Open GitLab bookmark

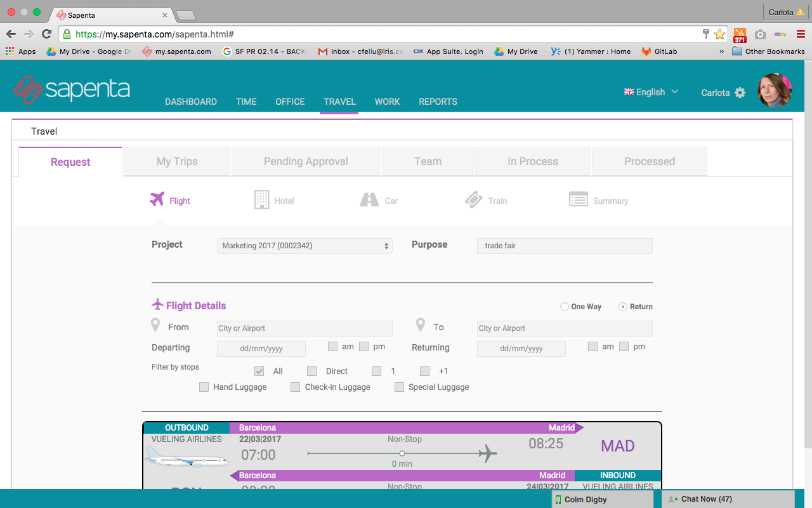click(x=658, y=51)
